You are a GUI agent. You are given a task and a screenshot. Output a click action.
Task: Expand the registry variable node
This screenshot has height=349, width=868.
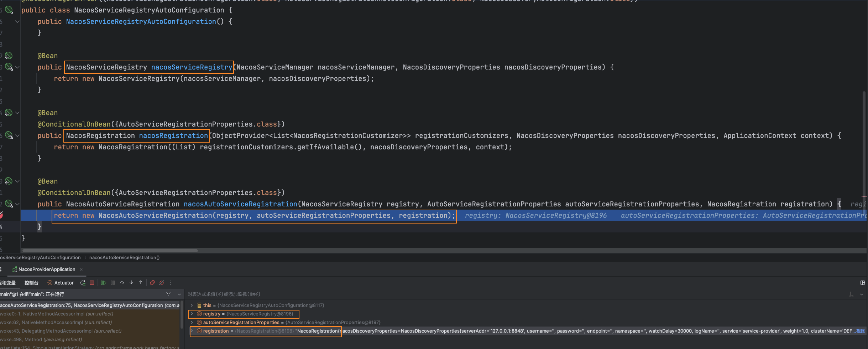pyautogui.click(x=192, y=314)
